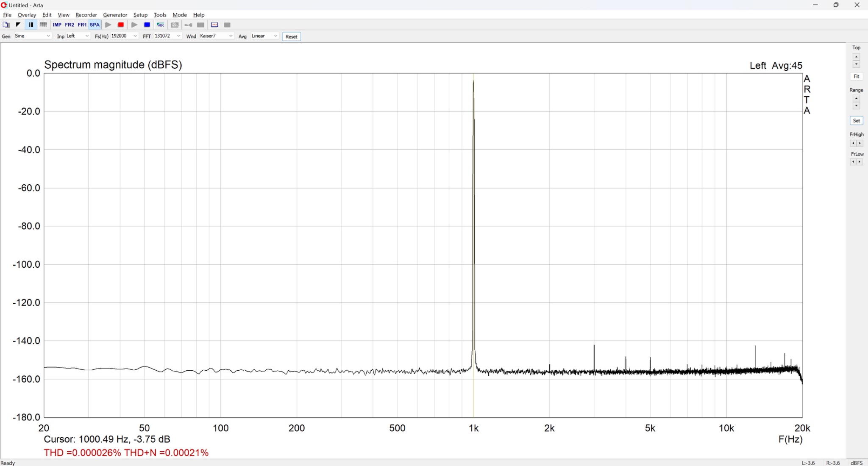The height and width of the screenshot is (466, 868).
Task: Click the last gray rectangle toolbar icon
Action: point(227,25)
